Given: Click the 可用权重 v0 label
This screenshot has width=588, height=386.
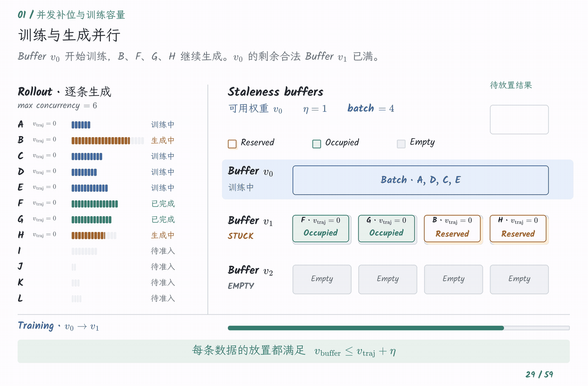Looking at the screenshot, I should tap(255, 109).
